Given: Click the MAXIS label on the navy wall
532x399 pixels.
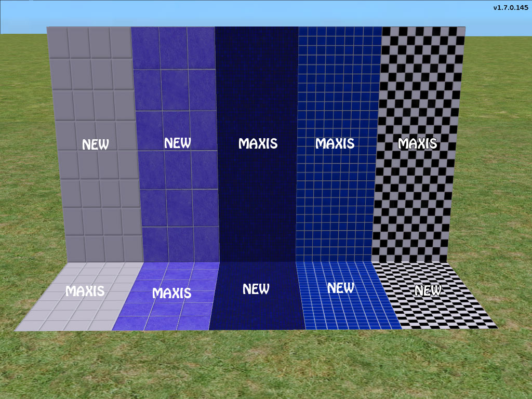Looking at the screenshot, I should pyautogui.click(x=258, y=143).
